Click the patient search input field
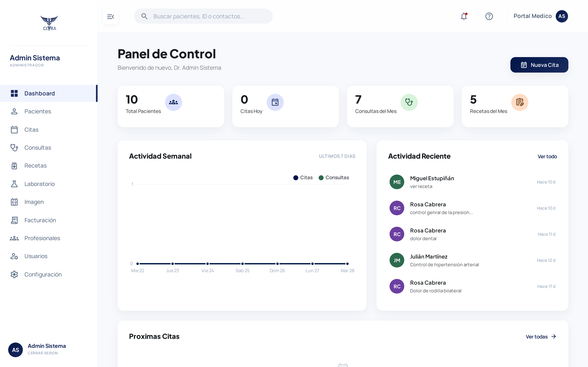588x367 pixels. coord(203,16)
